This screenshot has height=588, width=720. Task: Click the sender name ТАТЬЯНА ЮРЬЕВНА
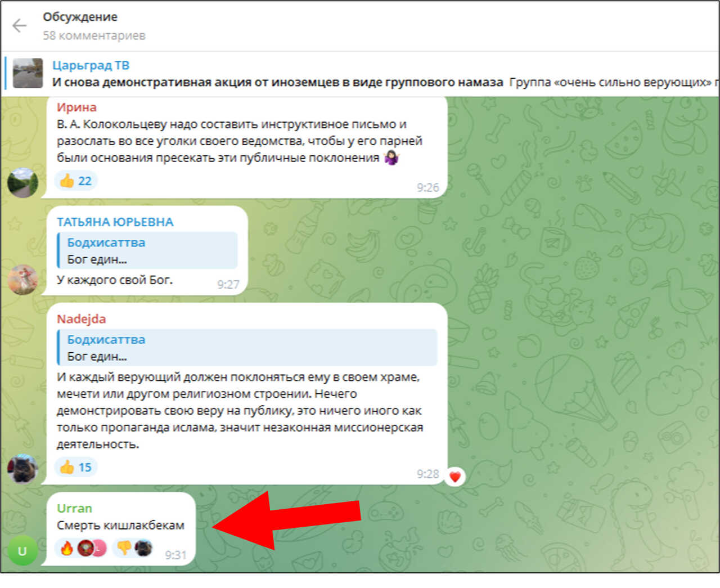click(115, 222)
